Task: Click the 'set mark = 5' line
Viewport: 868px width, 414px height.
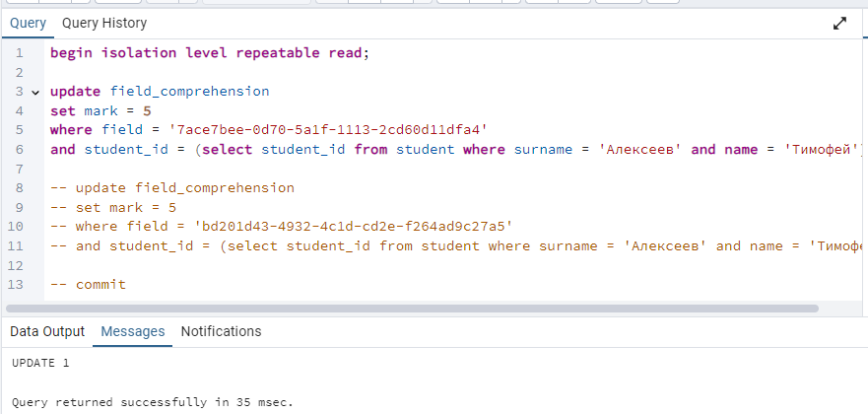Action: point(100,111)
